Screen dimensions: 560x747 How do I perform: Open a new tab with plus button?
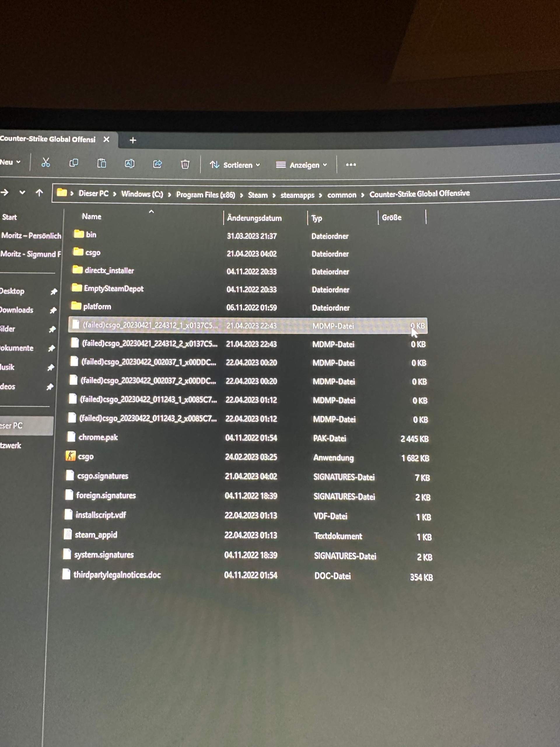[x=133, y=140]
